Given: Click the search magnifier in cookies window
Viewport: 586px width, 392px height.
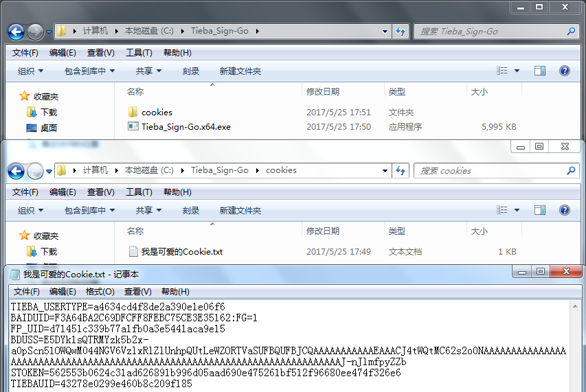Looking at the screenshot, I should pos(570,171).
